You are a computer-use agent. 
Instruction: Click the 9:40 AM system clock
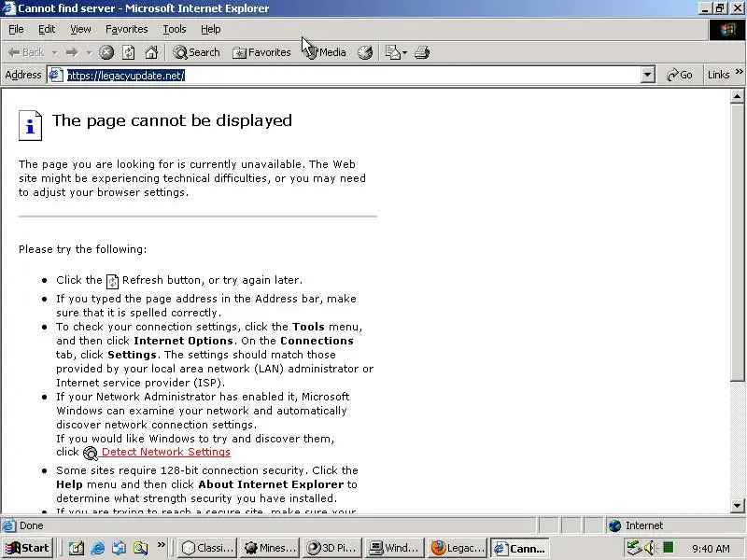(x=711, y=549)
